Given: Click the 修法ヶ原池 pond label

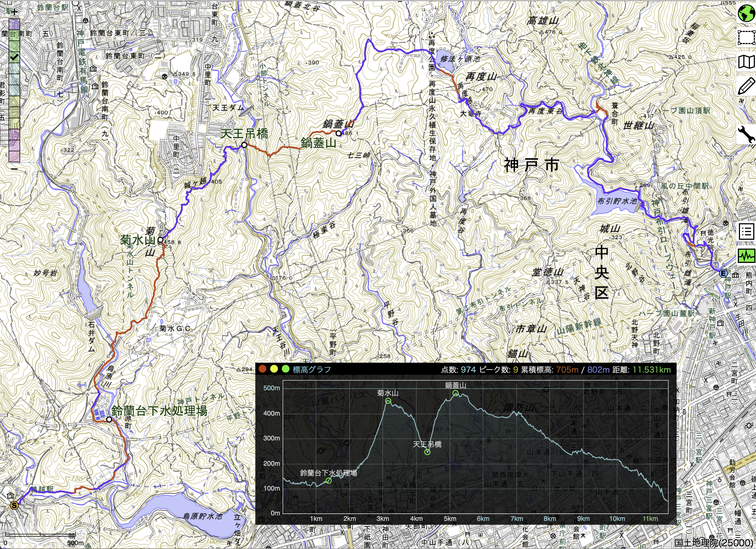Looking at the screenshot, I should tap(460, 59).
